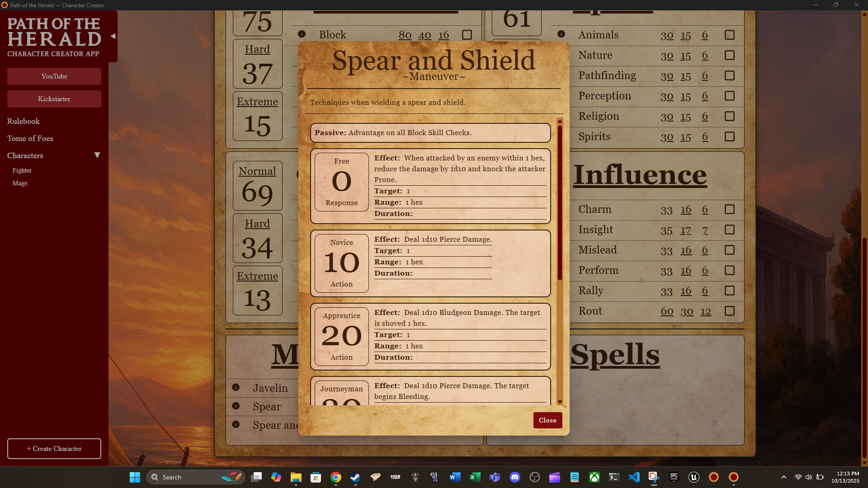
Task: Click the Windows search box
Action: pyautogui.click(x=194, y=477)
